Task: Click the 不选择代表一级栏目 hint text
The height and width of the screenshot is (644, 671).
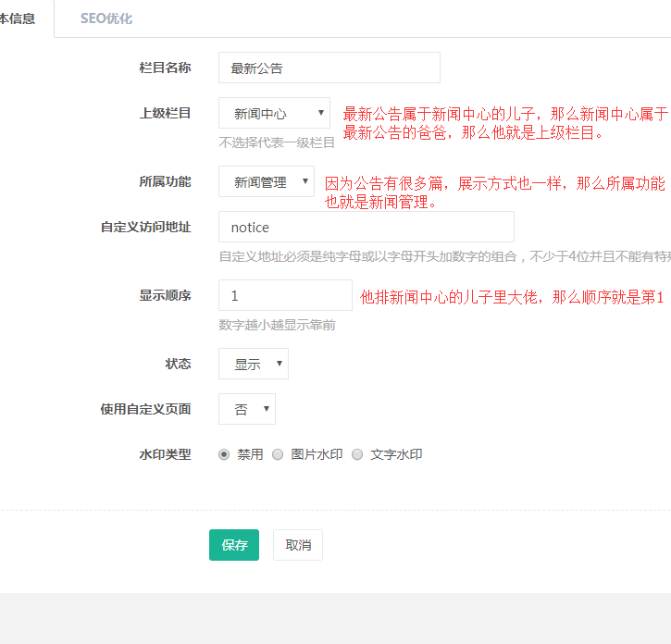Action: (277, 142)
